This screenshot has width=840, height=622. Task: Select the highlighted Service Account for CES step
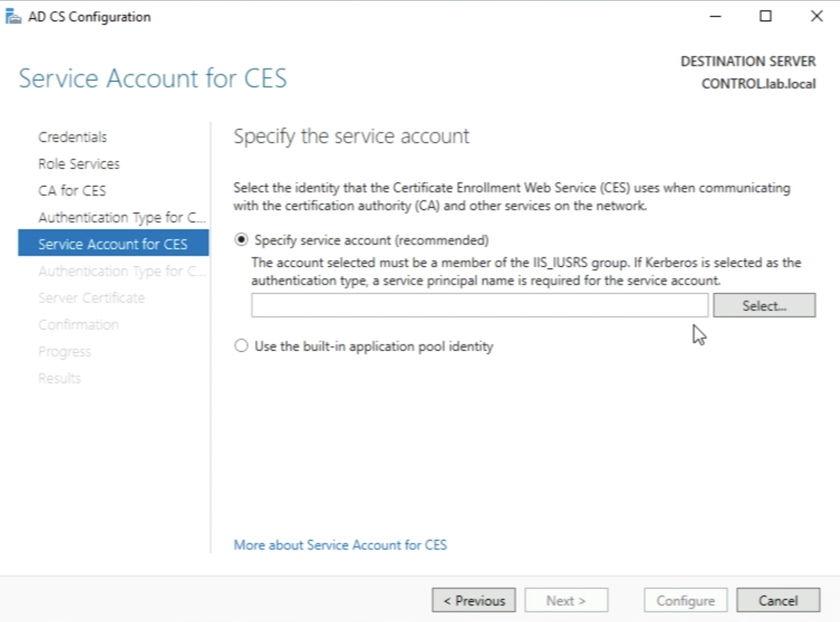click(x=112, y=244)
